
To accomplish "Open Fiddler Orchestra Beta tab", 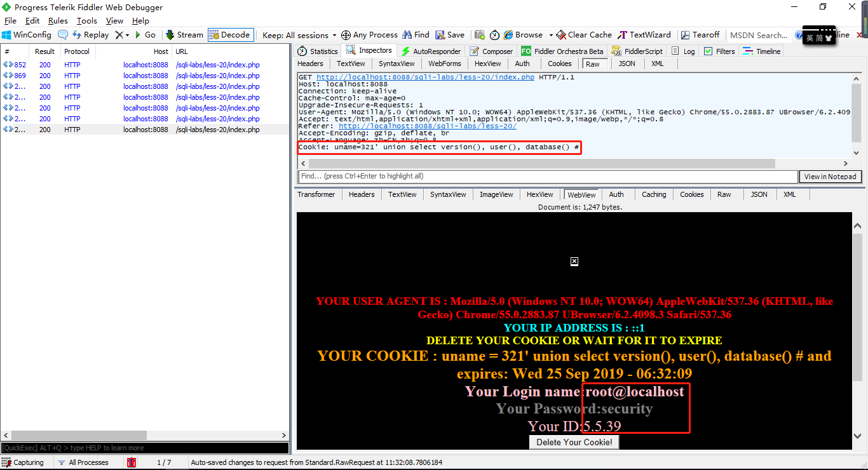I will point(562,51).
